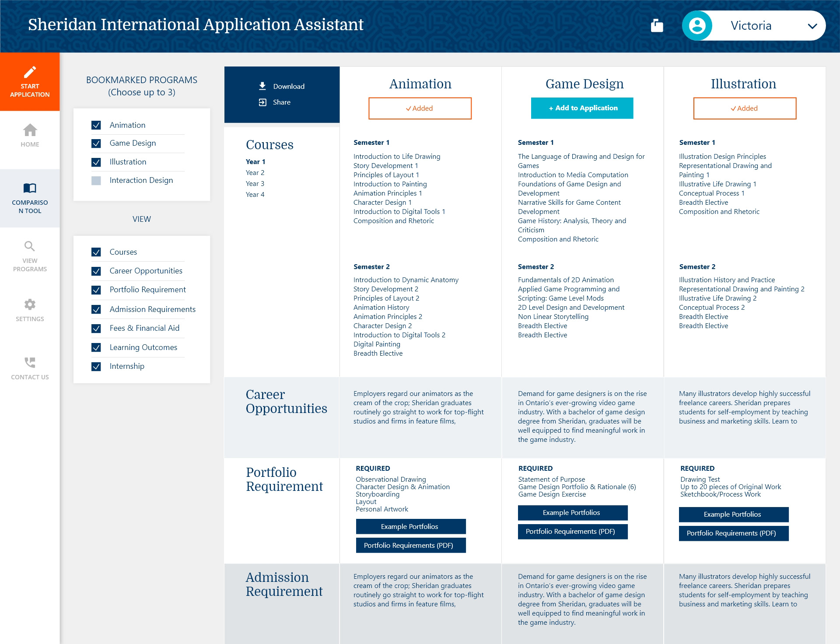Open Animation Portfolio Requirements PDF

tap(411, 545)
